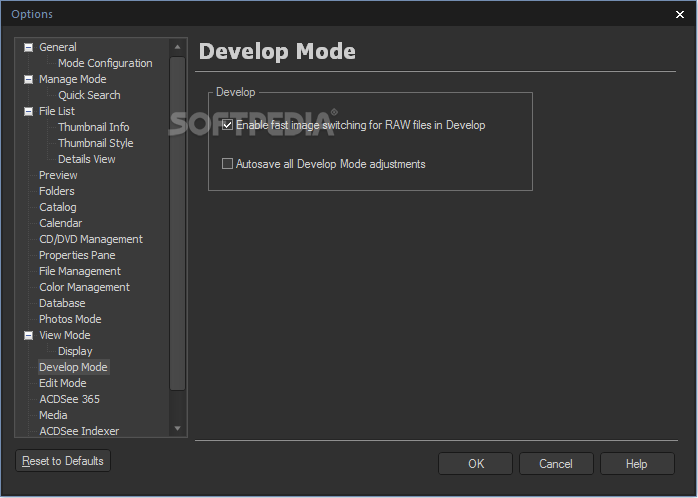This screenshot has height=498, width=698.
Task: Open CD/DVD Management settings
Action: tap(91, 239)
